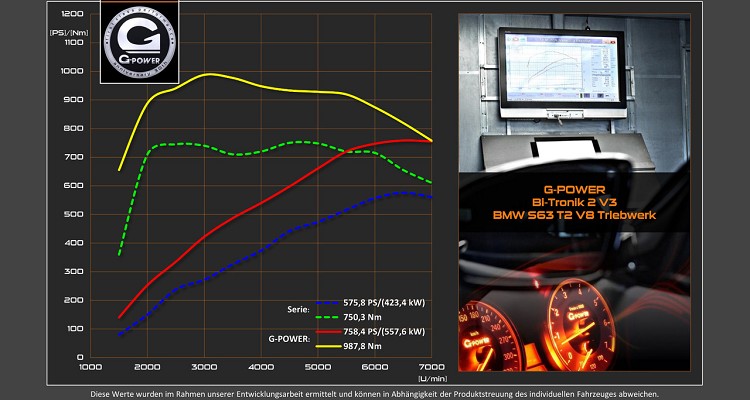
Task: Click the German disclaimer text at the bottom
Action: [x=375, y=392]
